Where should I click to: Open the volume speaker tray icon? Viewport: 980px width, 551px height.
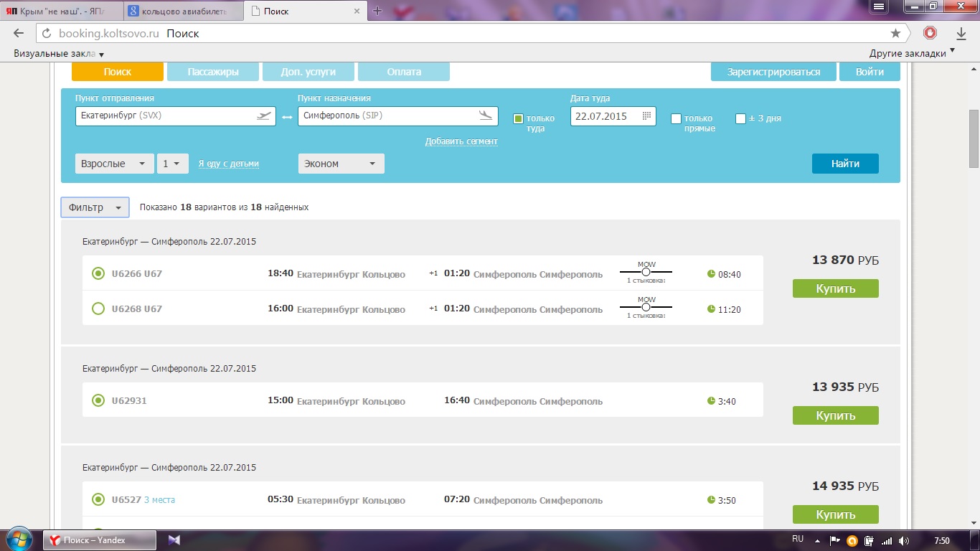(x=904, y=540)
